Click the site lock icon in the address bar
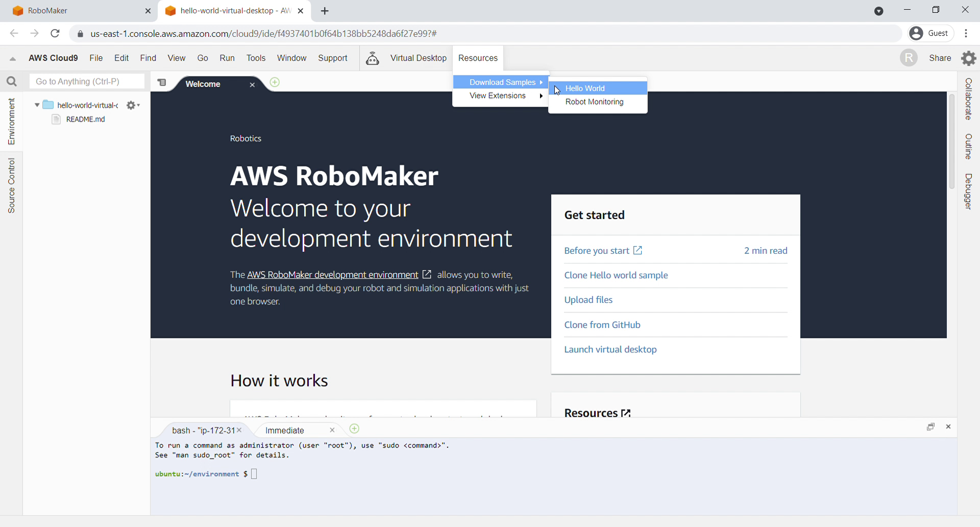This screenshot has width=980, height=527. tap(80, 34)
